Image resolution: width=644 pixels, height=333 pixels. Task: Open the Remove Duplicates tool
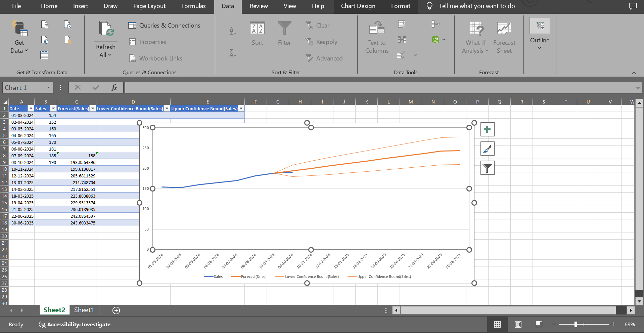pyautogui.click(x=402, y=39)
